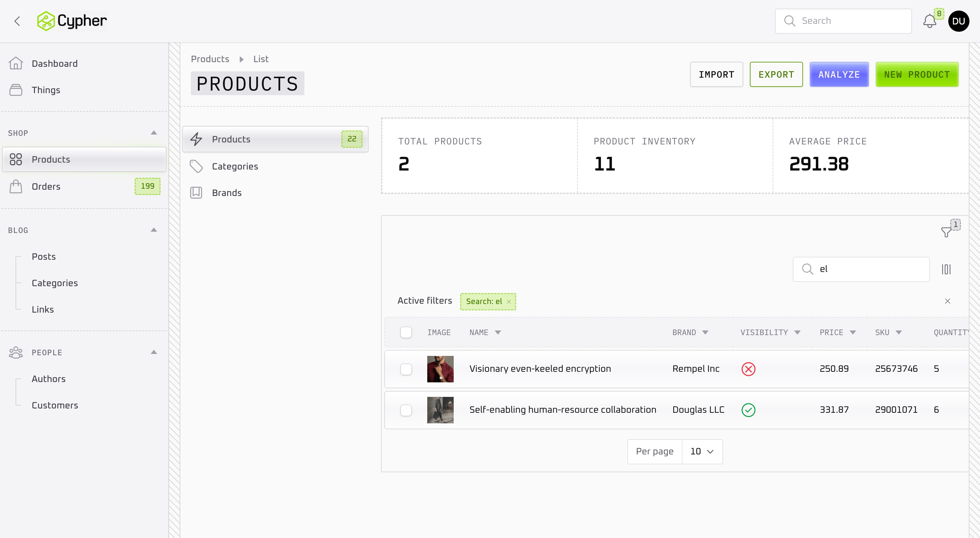Click the back arrow icon
980x538 pixels.
pyautogui.click(x=17, y=21)
